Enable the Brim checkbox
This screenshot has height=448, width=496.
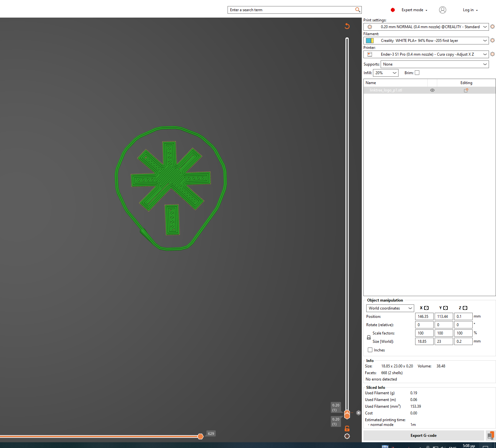pos(417,73)
